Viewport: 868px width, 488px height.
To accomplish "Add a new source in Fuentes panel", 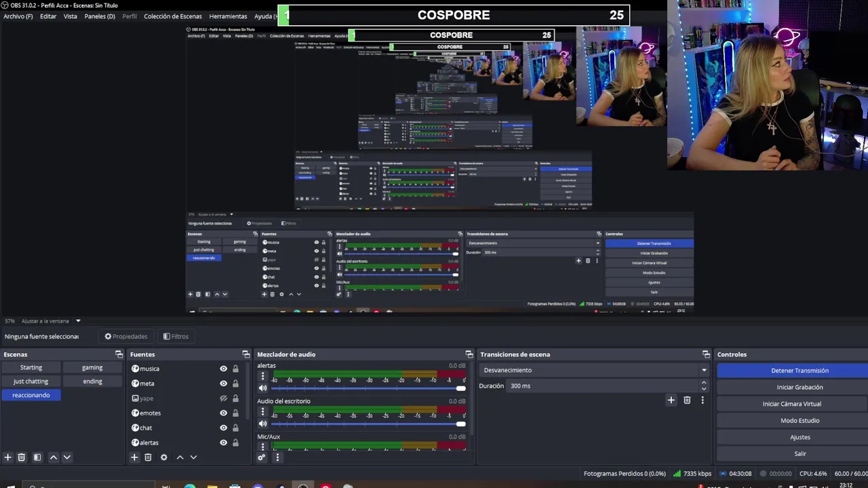I will click(x=134, y=457).
